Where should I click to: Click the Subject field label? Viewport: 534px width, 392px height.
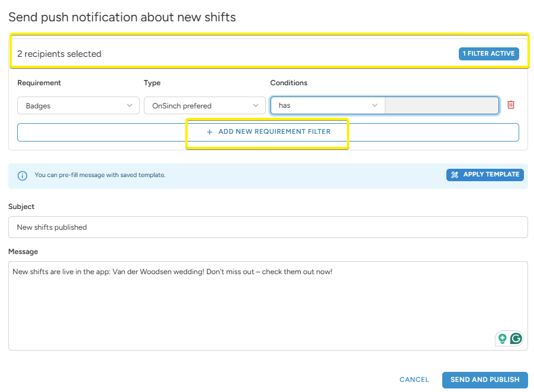(21, 207)
